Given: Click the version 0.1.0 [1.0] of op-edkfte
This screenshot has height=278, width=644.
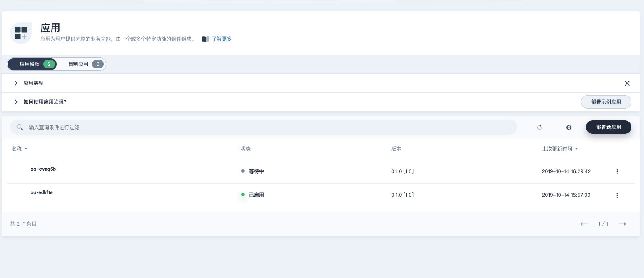Looking at the screenshot, I should (x=402, y=195).
